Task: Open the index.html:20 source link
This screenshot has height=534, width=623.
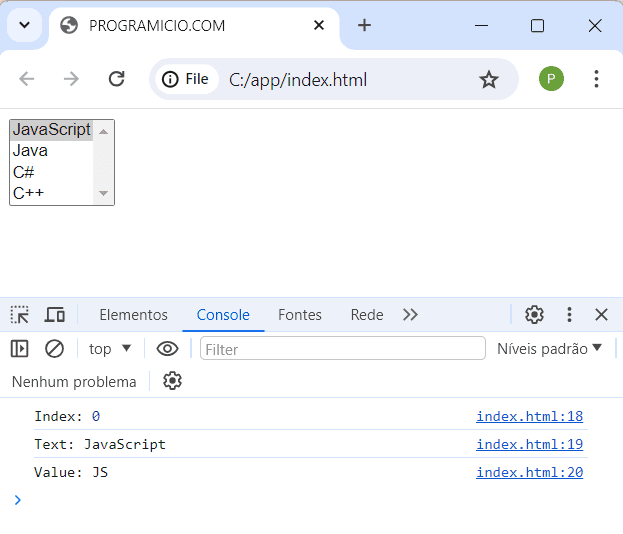Action: [x=529, y=472]
